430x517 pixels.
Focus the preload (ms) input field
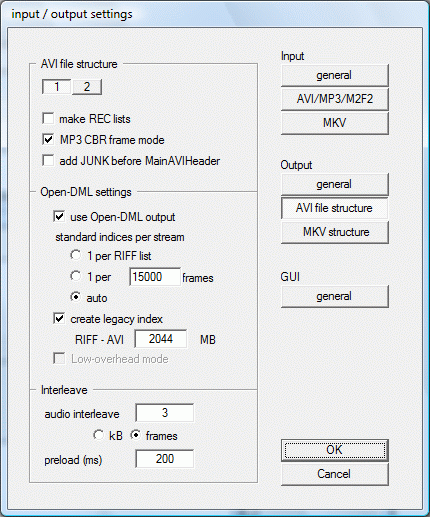click(165, 459)
